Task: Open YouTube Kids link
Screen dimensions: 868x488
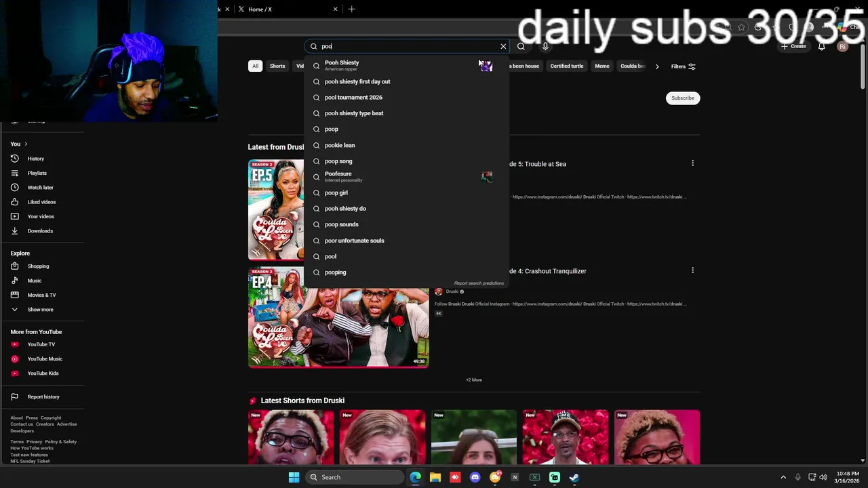Action: (x=43, y=373)
